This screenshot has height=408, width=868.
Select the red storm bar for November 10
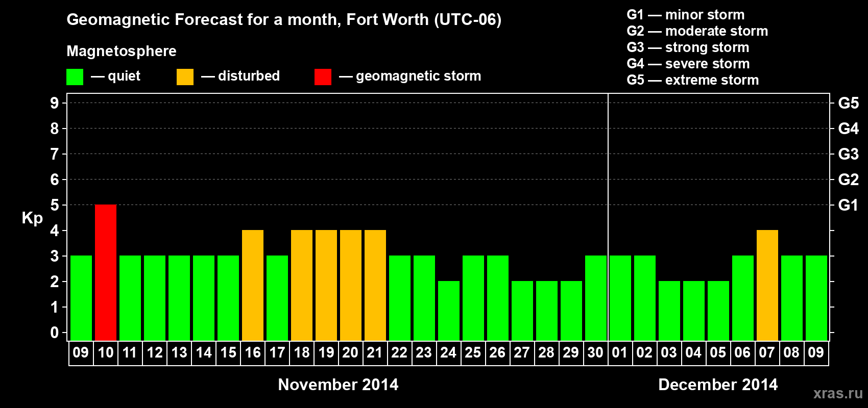pos(106,272)
